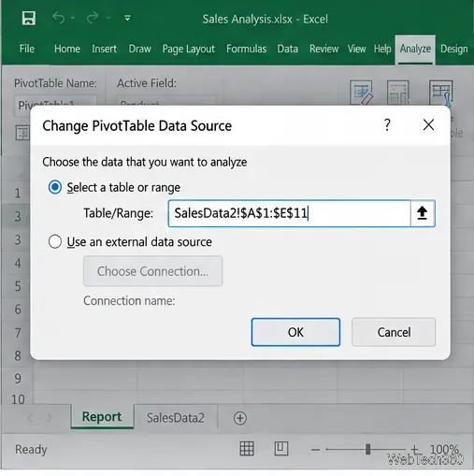Select row header 4
The height and width of the screenshot is (476, 474).
click(x=18, y=263)
